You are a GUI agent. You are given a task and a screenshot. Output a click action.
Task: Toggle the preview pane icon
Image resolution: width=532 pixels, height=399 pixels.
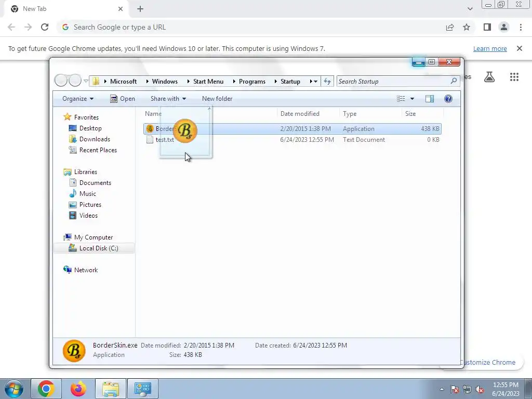430,99
